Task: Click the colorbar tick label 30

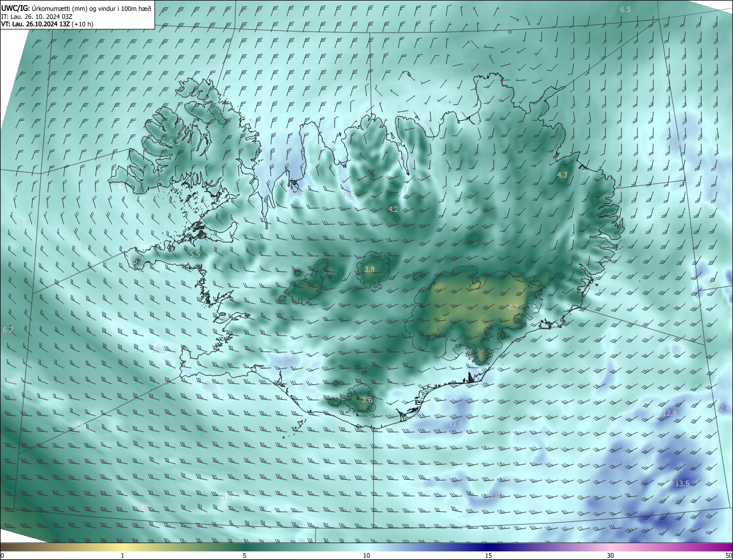Action: (610, 555)
